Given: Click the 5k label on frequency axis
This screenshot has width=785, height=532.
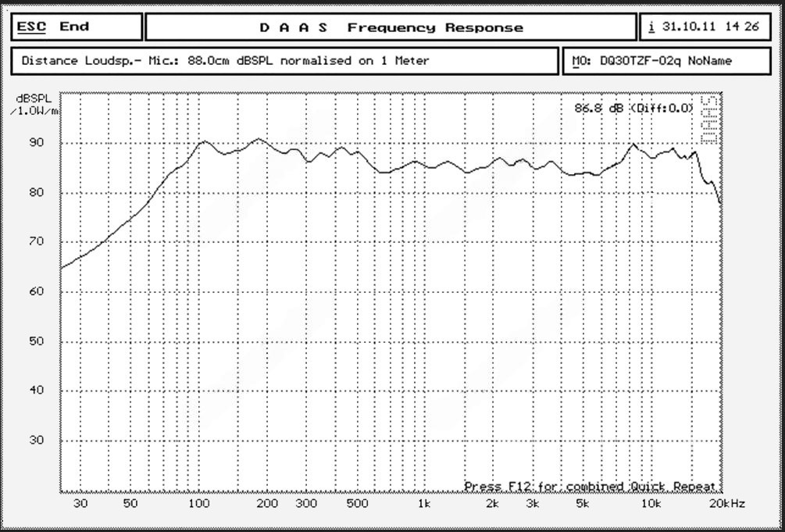Looking at the screenshot, I should 582,504.
